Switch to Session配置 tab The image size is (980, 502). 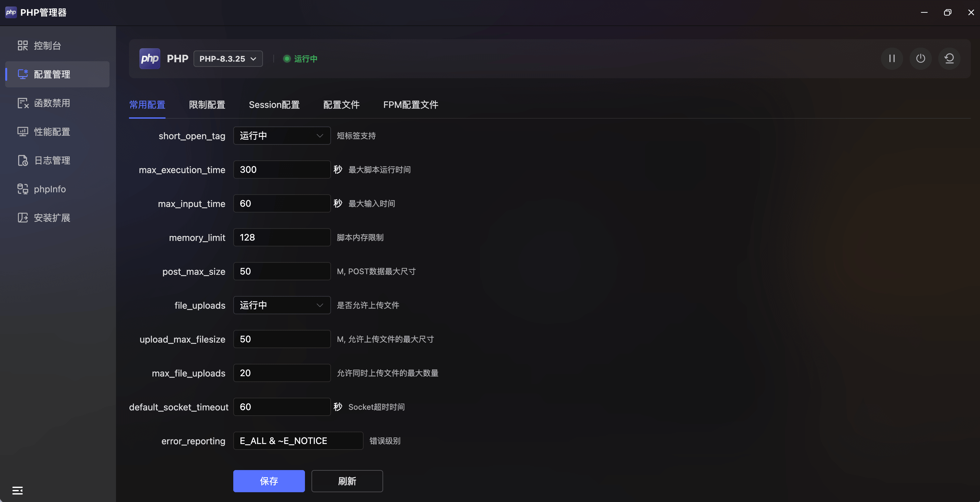[274, 105]
